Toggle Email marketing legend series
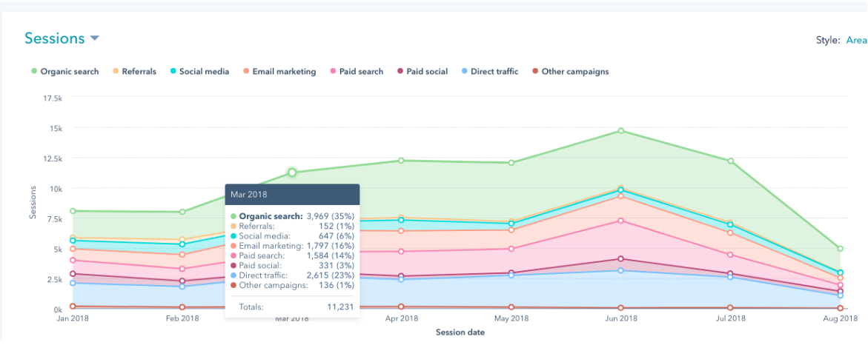The height and width of the screenshot is (348, 868). click(279, 71)
